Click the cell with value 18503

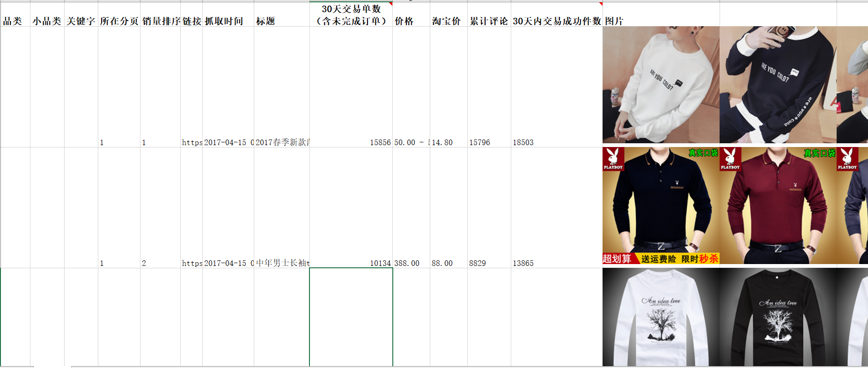[557, 87]
